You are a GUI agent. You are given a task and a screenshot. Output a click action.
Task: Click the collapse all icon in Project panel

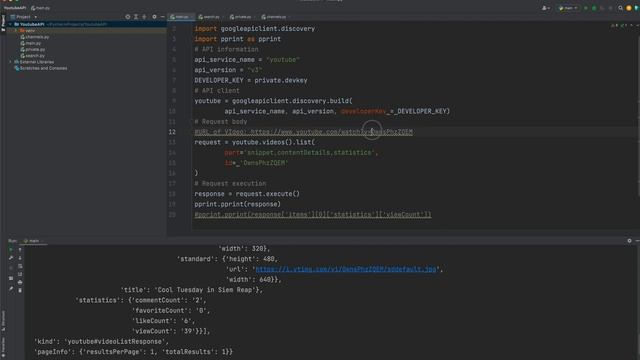144,17
